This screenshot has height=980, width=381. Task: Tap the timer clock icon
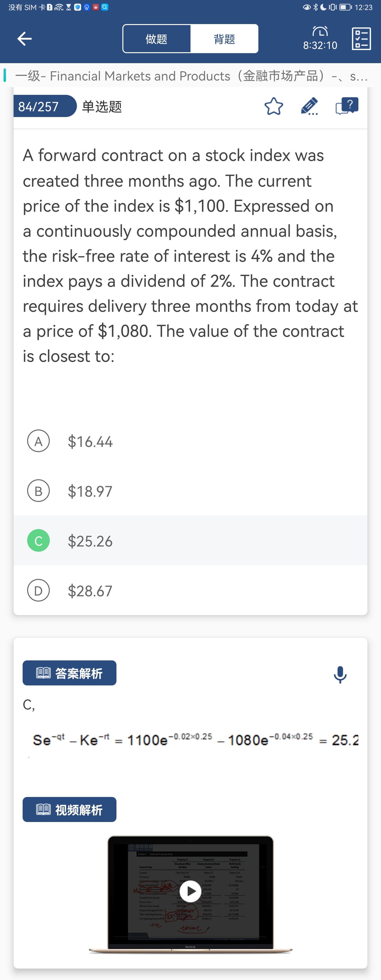pyautogui.click(x=320, y=31)
